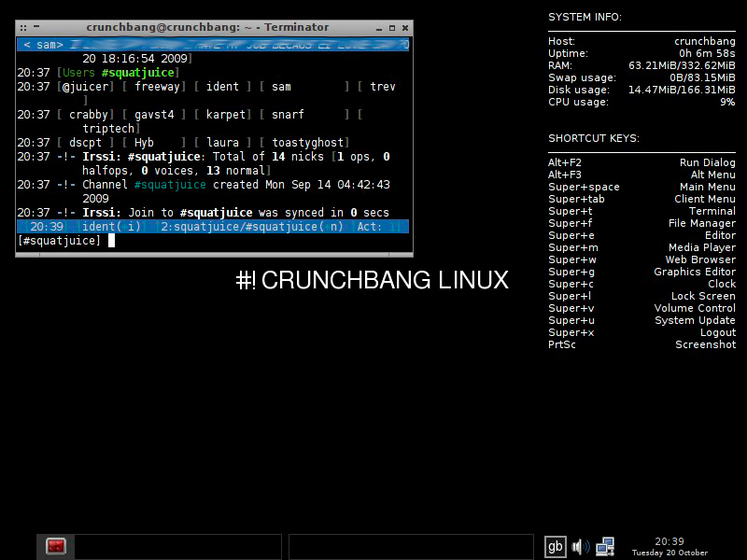747x560 pixels.
Task: Open the Terminator window menu icon
Action: coord(22,28)
